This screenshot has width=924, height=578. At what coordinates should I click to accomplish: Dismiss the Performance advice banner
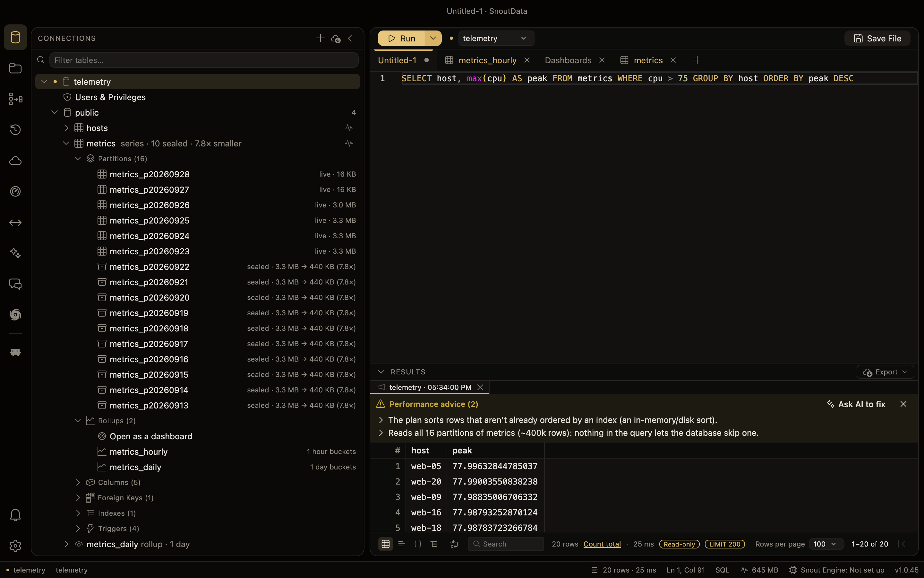coord(903,404)
